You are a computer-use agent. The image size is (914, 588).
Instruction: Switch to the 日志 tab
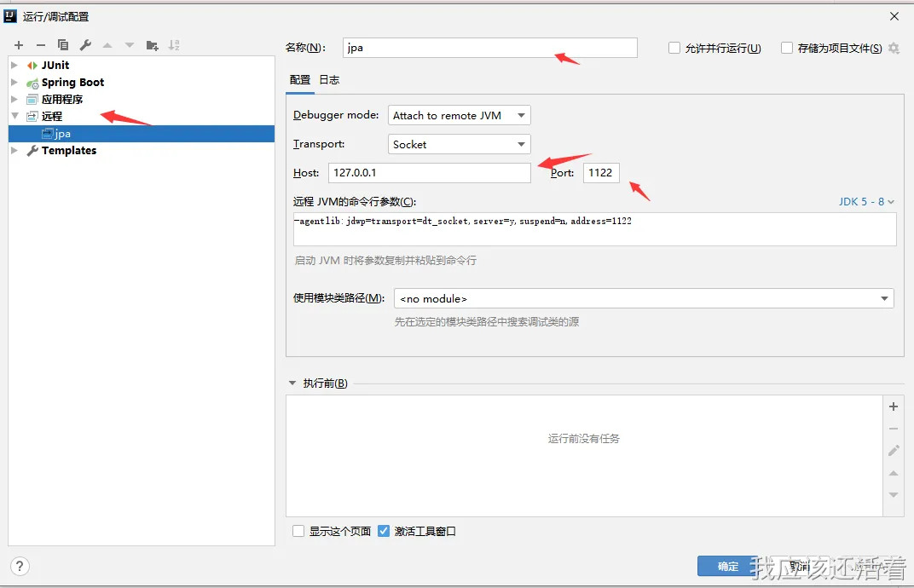point(329,79)
